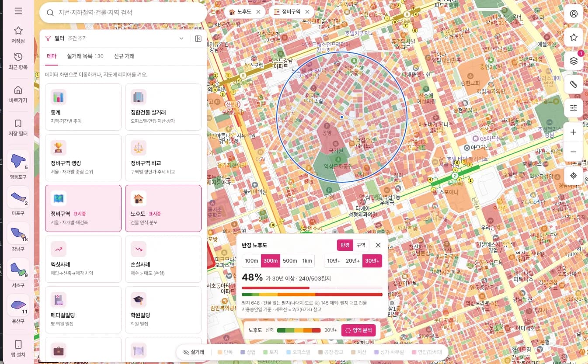This screenshot has height=364, width=588.
Task: Select the 테마 tab
Action: 51,56
